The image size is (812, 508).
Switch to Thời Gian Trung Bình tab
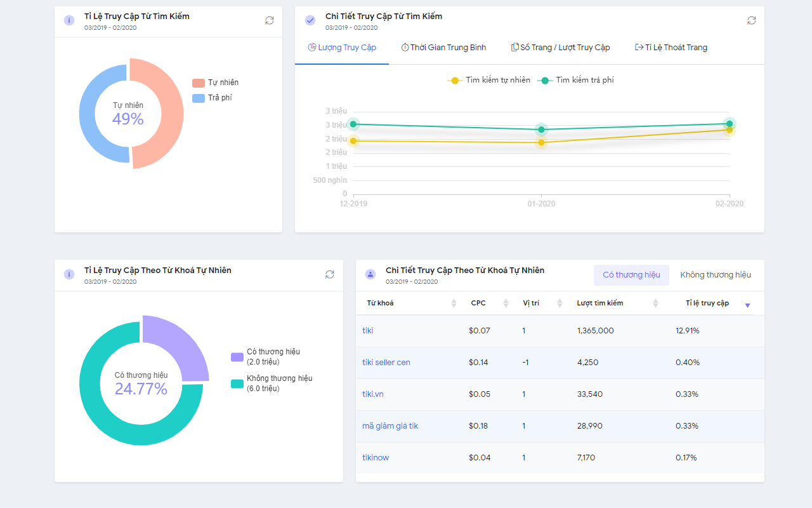443,48
